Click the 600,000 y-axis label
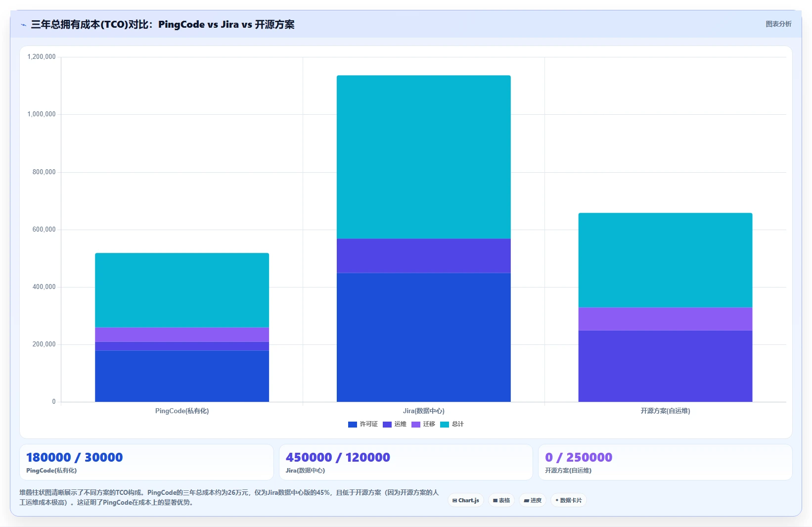 [44, 230]
